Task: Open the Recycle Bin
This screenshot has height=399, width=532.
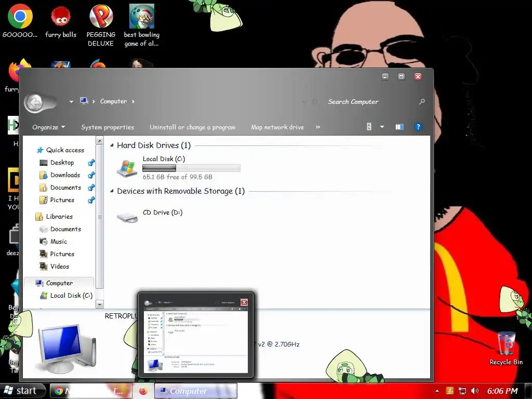Action: 506,349
